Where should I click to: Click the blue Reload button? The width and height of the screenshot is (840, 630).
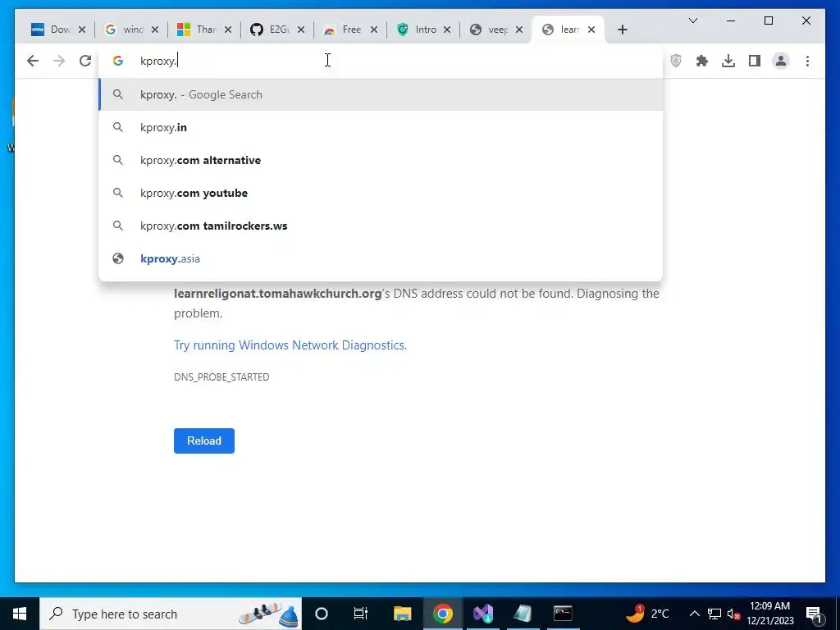pyautogui.click(x=204, y=441)
